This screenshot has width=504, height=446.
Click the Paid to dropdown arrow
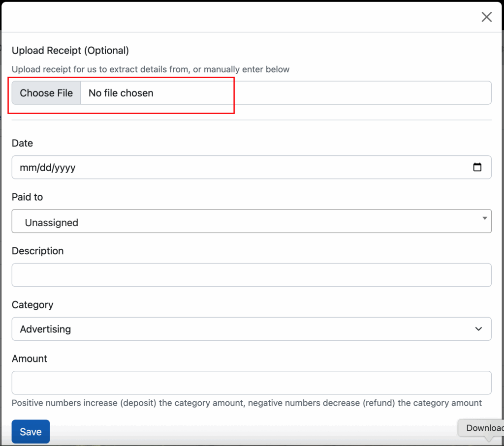(x=485, y=218)
